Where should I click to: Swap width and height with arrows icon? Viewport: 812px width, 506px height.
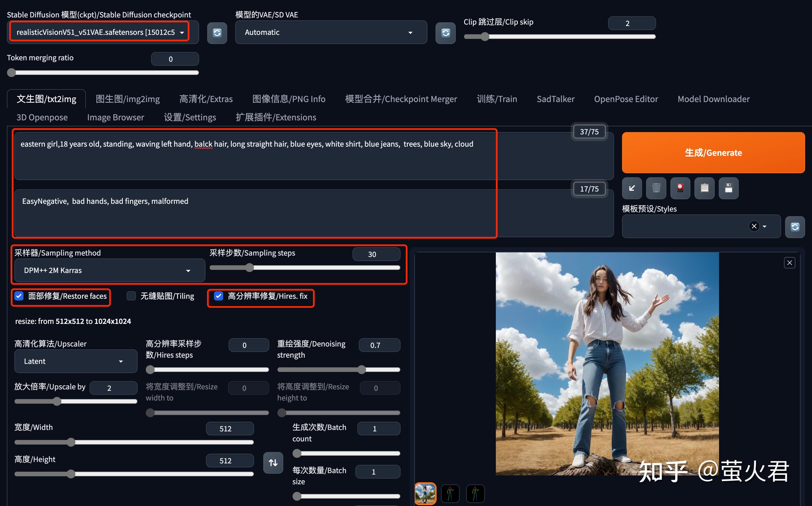(273, 463)
